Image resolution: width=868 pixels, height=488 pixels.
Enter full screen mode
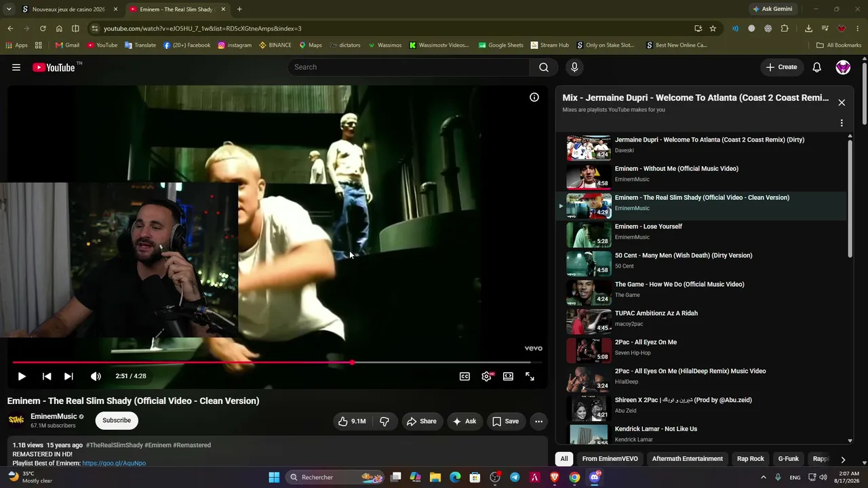pyautogui.click(x=530, y=376)
